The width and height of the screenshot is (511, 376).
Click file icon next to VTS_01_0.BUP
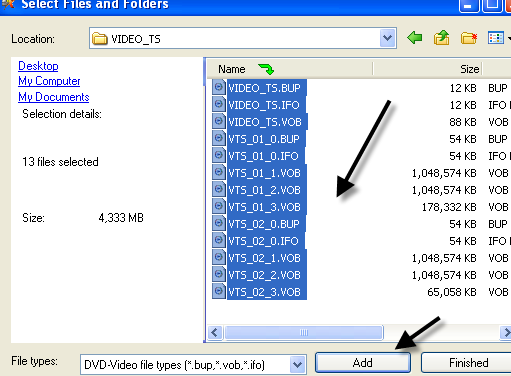coord(219,138)
